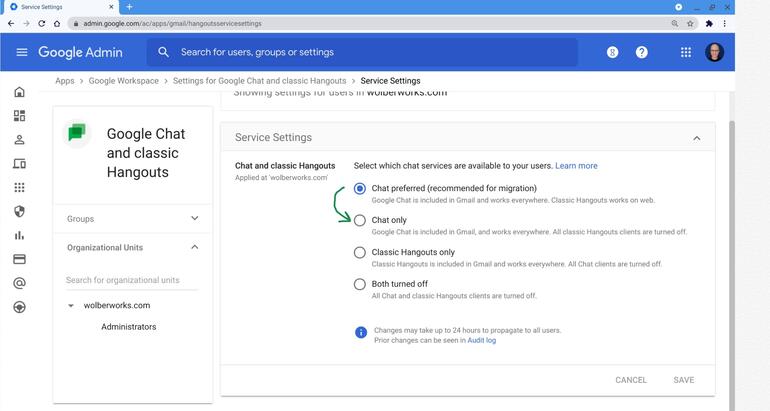Select the Service Settings browser tab
This screenshot has width=770, height=411.
coord(61,7)
